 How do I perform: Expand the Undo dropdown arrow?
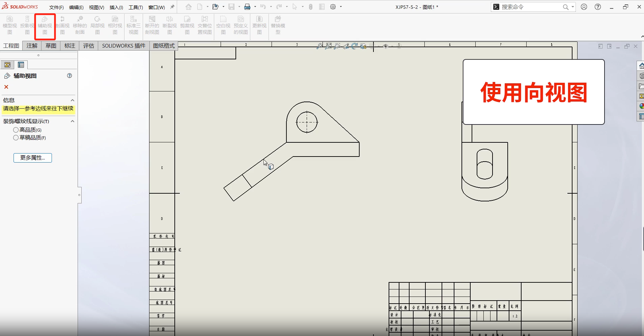[x=271, y=7]
